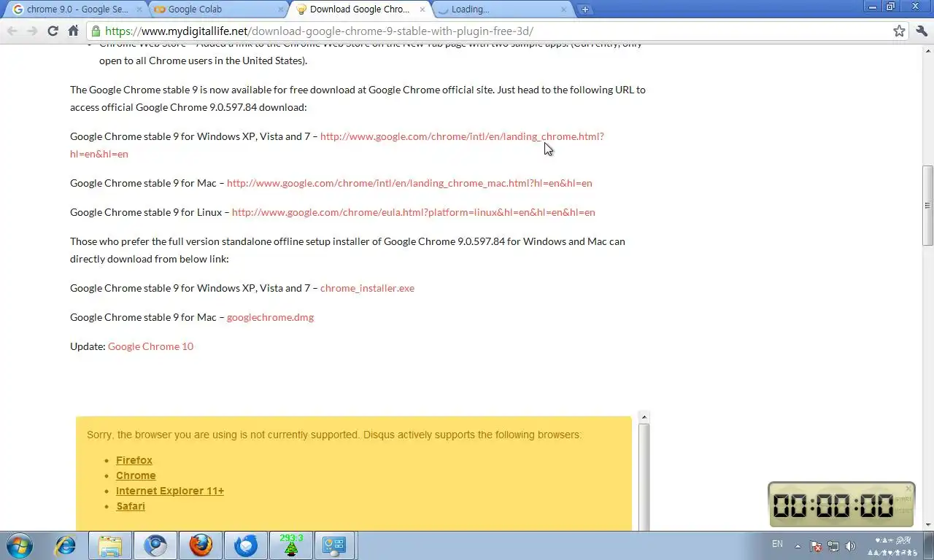Open the wrench settings menu

tap(921, 31)
